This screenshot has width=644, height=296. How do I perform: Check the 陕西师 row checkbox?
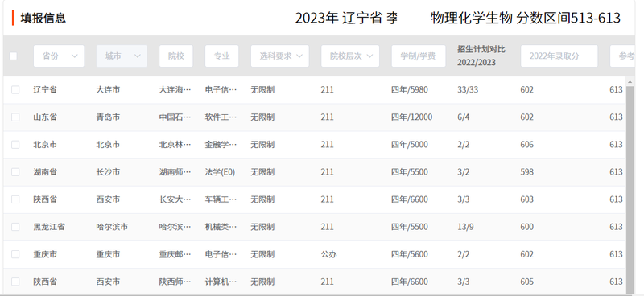coord(15,282)
